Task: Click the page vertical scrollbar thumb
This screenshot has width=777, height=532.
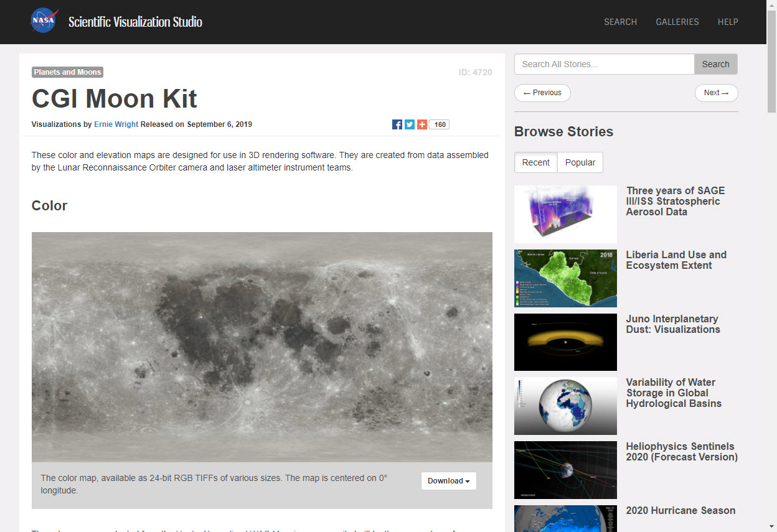Action: [x=771, y=62]
